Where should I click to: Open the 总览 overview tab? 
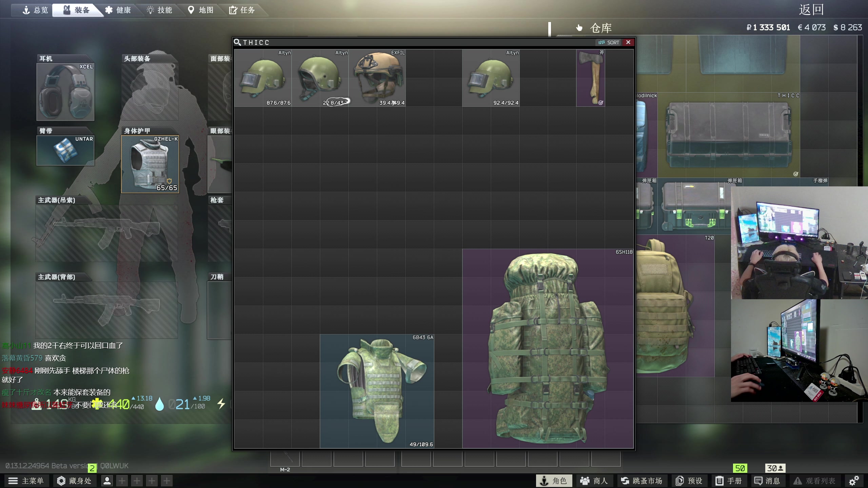click(35, 10)
